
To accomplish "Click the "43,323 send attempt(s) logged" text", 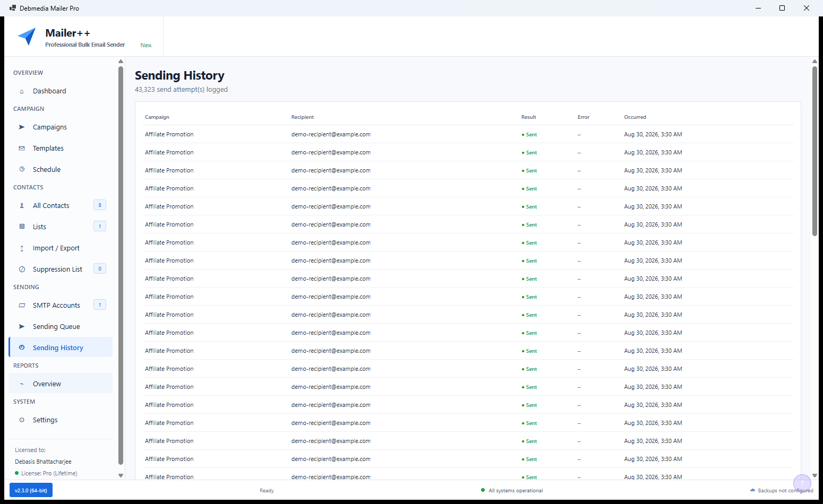I will coord(181,90).
